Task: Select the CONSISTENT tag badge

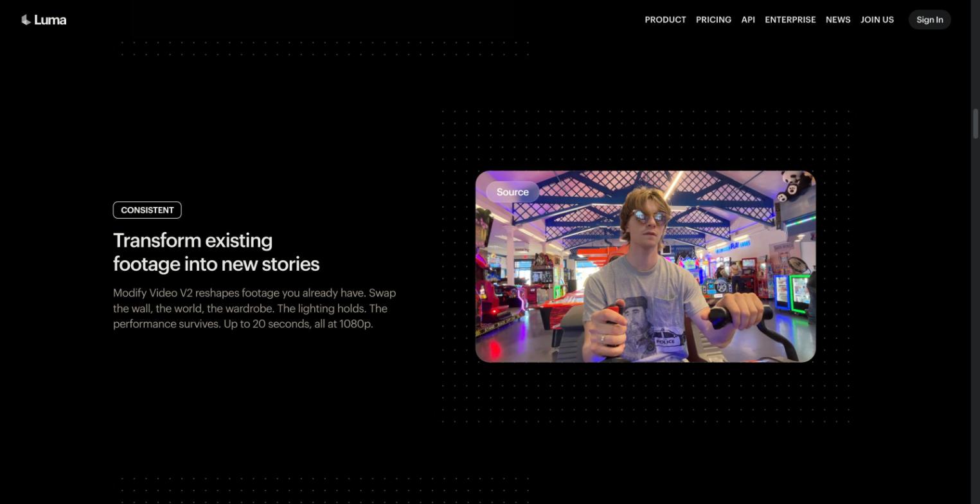Action: 147,210
